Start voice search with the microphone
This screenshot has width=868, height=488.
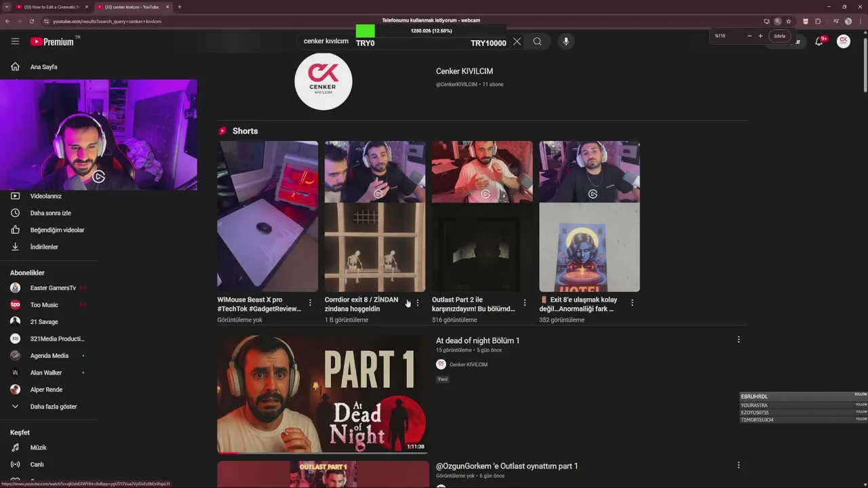(566, 41)
